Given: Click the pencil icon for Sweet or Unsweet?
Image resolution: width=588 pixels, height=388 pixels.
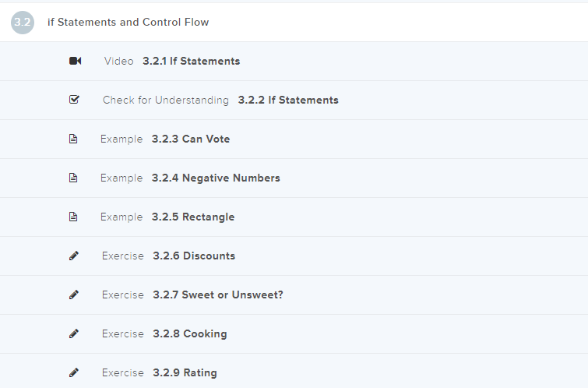Looking at the screenshot, I should click(74, 295).
